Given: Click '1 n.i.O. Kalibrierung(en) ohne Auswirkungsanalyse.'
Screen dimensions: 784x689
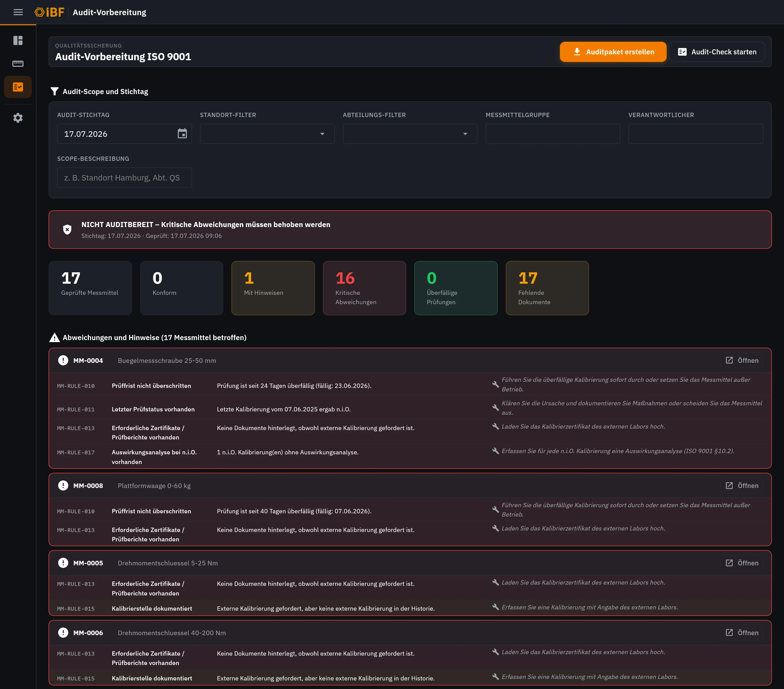Looking at the screenshot, I should coord(288,452).
